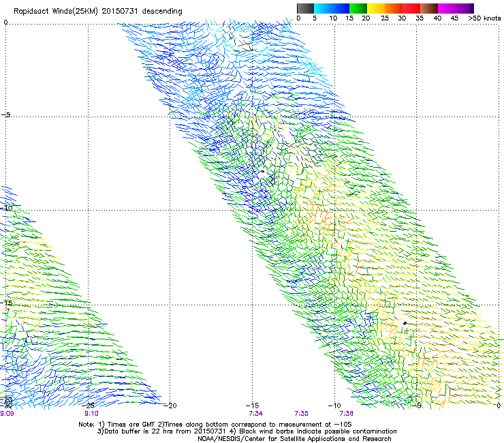Click the purple time label '9:10'

point(92,414)
